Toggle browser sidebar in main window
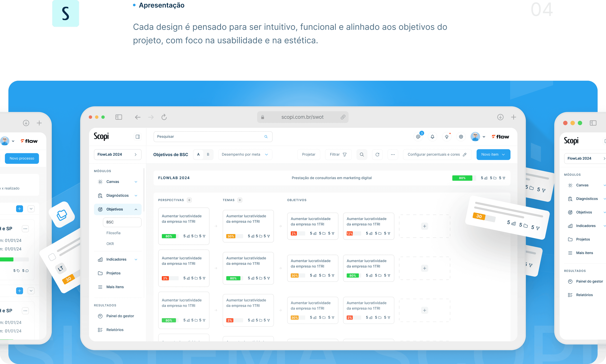Image resolution: width=606 pixels, height=364 pixels. [x=119, y=117]
